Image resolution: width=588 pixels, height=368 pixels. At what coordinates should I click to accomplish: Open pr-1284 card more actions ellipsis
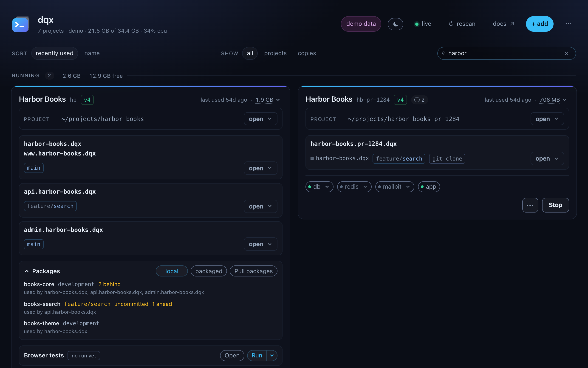530,205
